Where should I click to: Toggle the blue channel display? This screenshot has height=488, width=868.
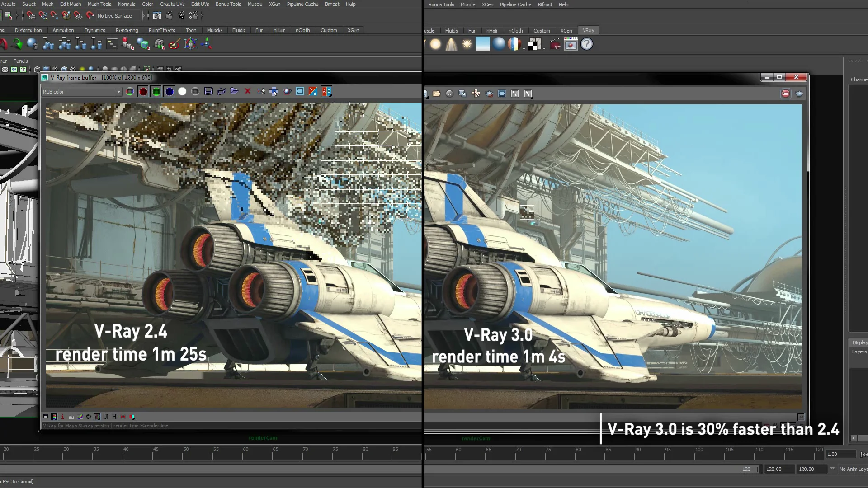[x=169, y=91]
